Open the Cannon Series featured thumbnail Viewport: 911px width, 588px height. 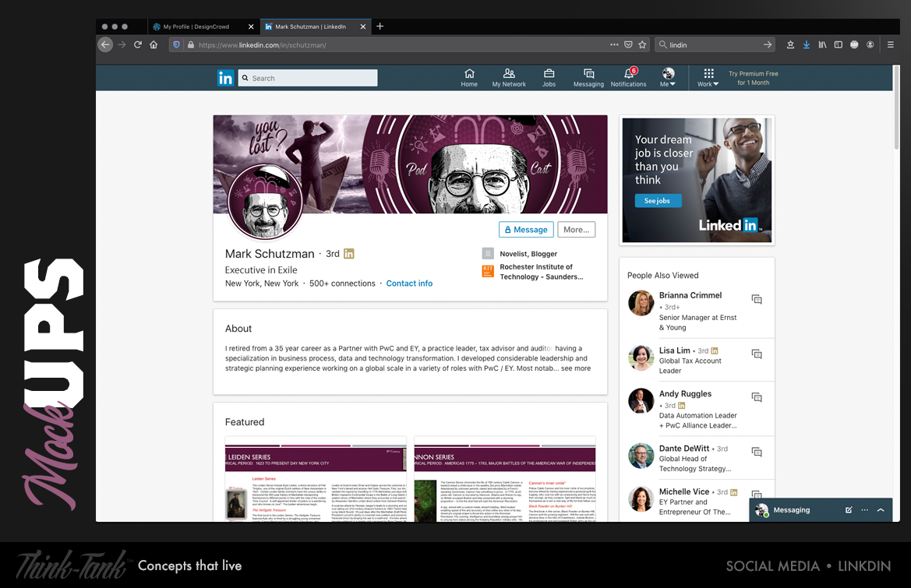[505, 480]
